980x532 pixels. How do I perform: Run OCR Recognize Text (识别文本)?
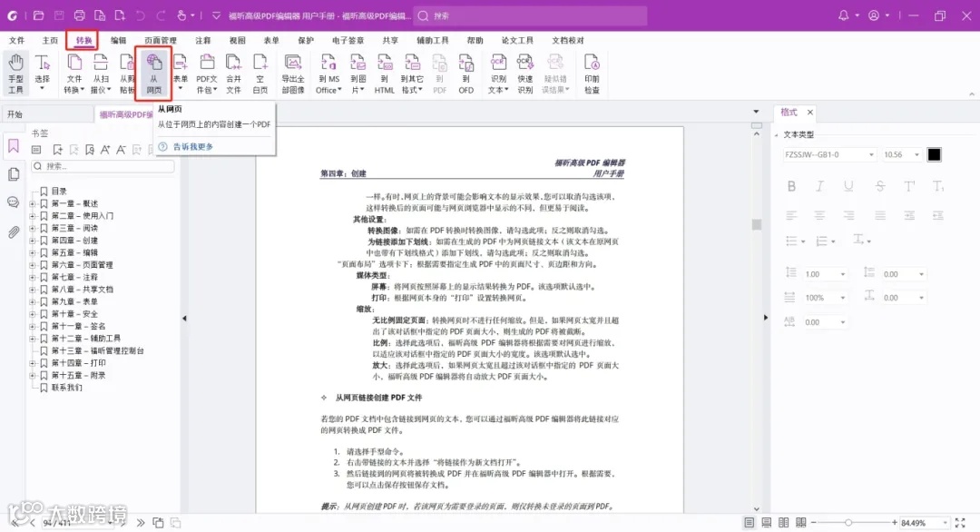(x=498, y=74)
